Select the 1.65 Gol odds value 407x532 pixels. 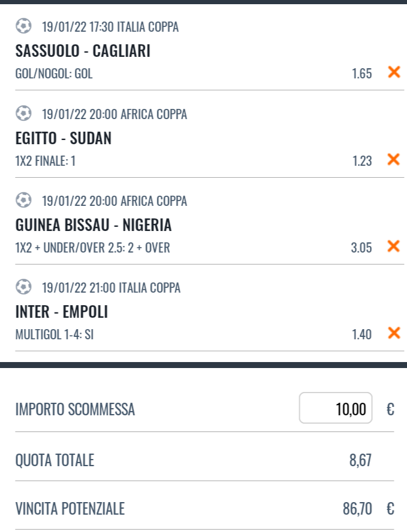pos(362,74)
